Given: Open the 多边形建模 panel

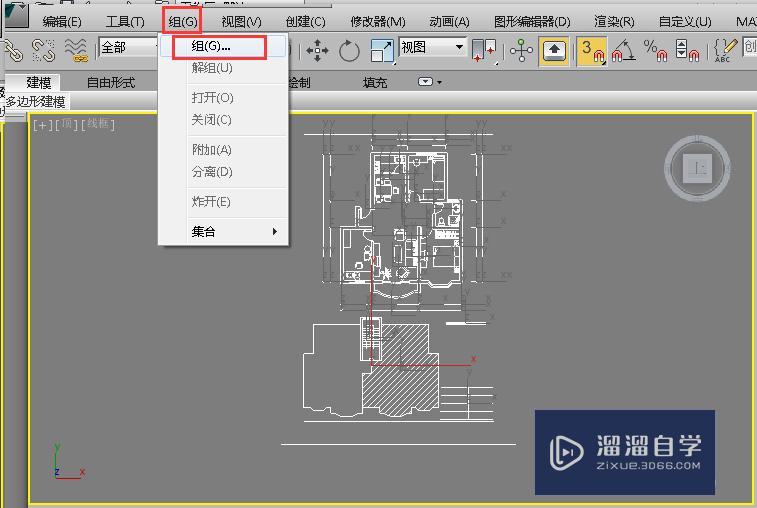Looking at the screenshot, I should point(36,102).
